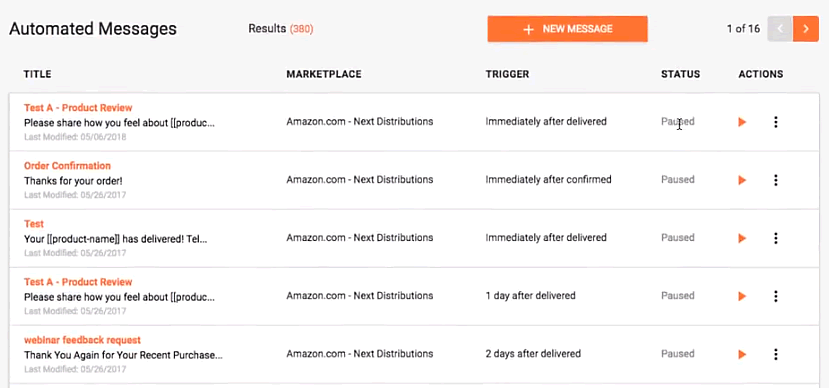This screenshot has width=829, height=388.
Task: Open the more-options menu for the Order Confirmation row
Action: (776, 180)
